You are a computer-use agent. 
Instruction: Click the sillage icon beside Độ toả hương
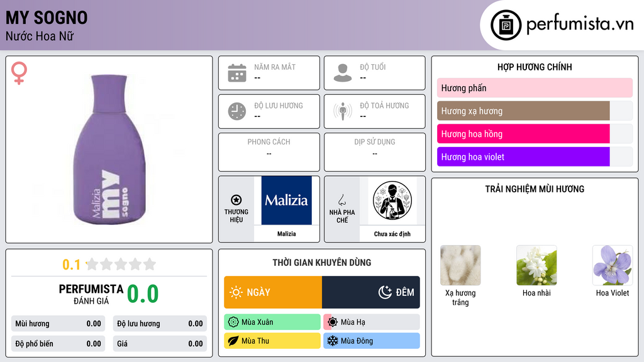coord(343,111)
